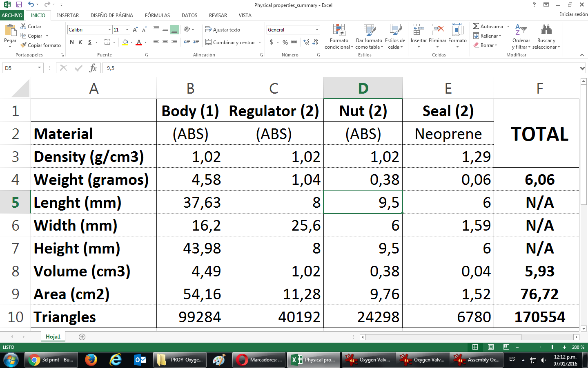Align text to bottom of cell
This screenshot has height=368, width=588.
(x=174, y=29)
